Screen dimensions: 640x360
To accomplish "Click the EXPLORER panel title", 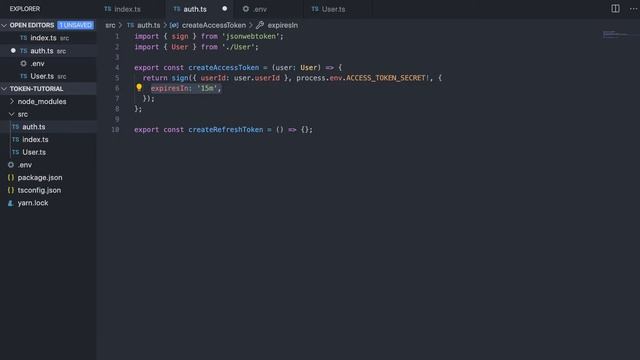I will click(25, 9).
